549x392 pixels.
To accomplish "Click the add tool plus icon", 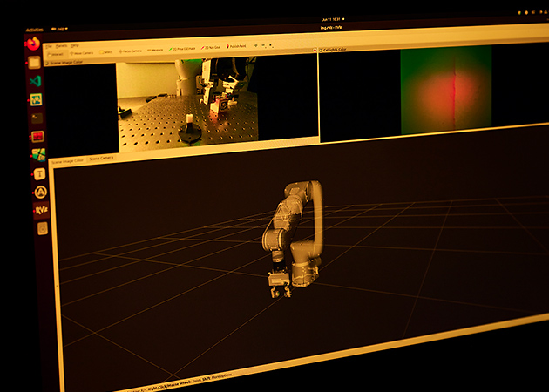I will (255, 45).
